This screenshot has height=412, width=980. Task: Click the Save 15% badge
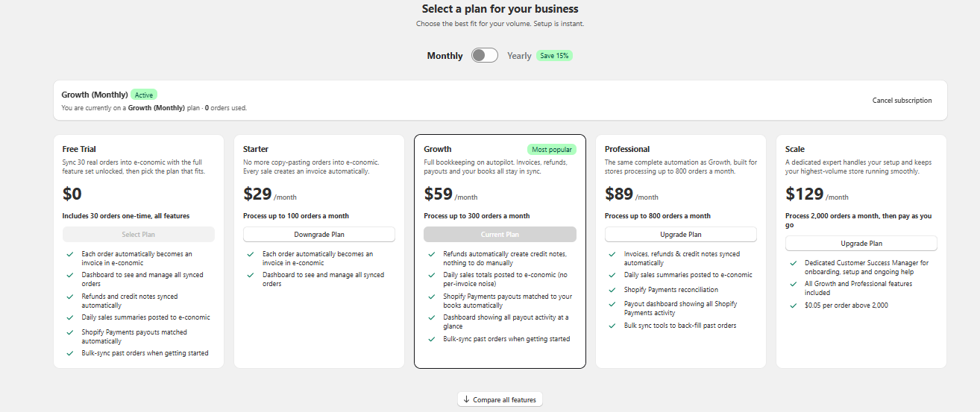tap(554, 56)
